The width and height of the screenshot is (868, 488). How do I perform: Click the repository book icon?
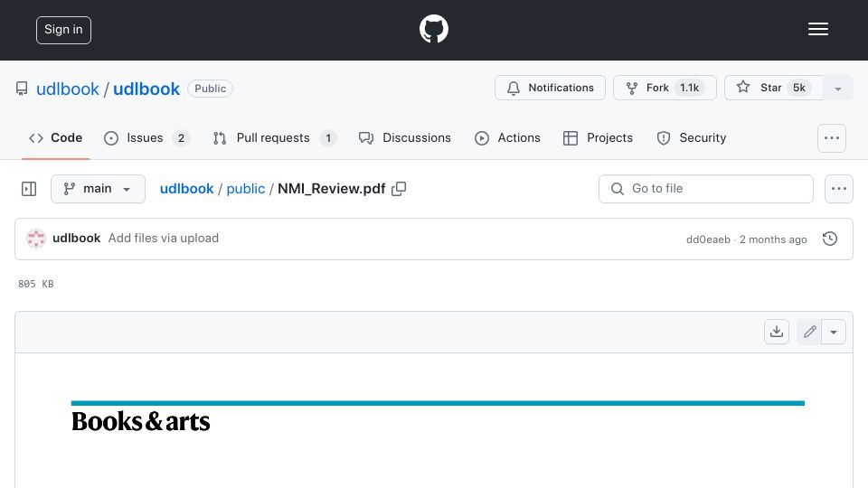(22, 89)
